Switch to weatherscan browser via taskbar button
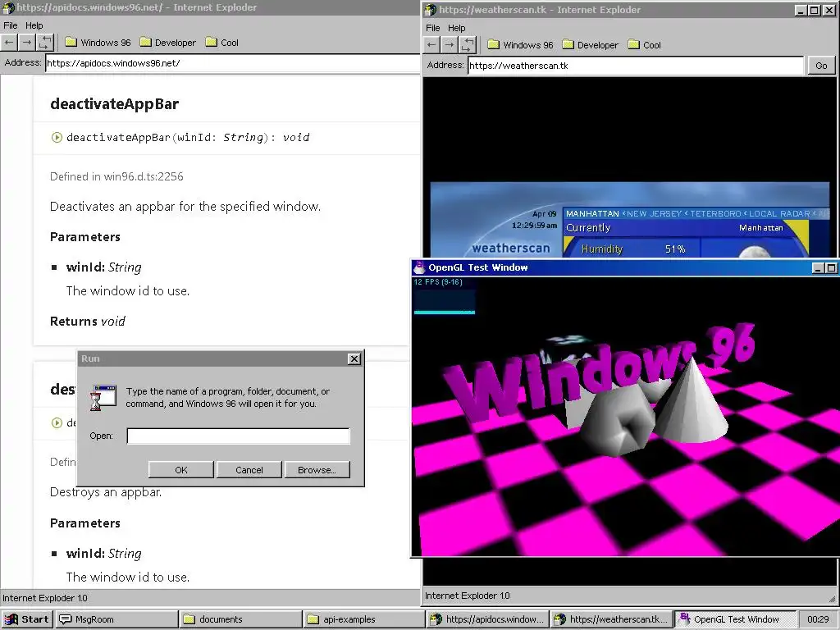The height and width of the screenshot is (630, 840). tap(611, 619)
